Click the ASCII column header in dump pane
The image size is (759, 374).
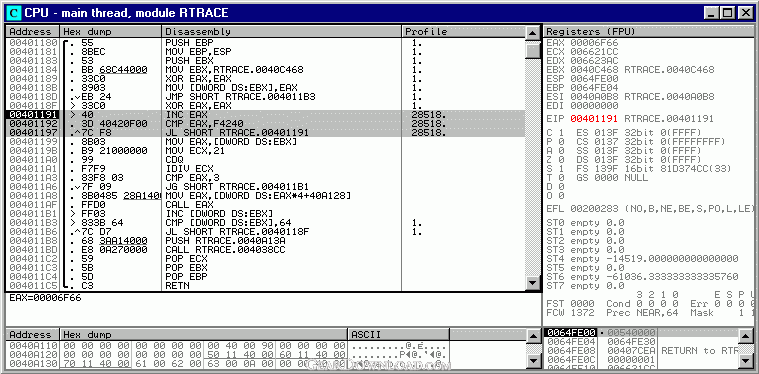click(399, 335)
